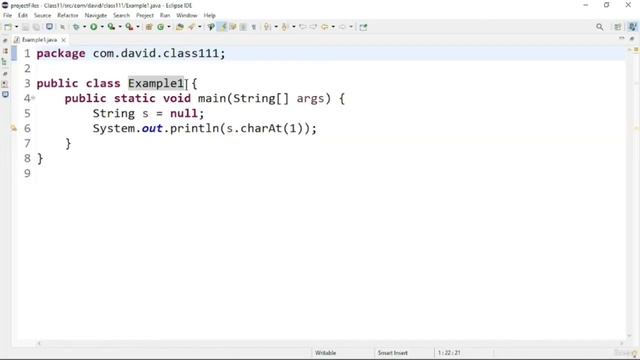Maximize the editor area

632,38
